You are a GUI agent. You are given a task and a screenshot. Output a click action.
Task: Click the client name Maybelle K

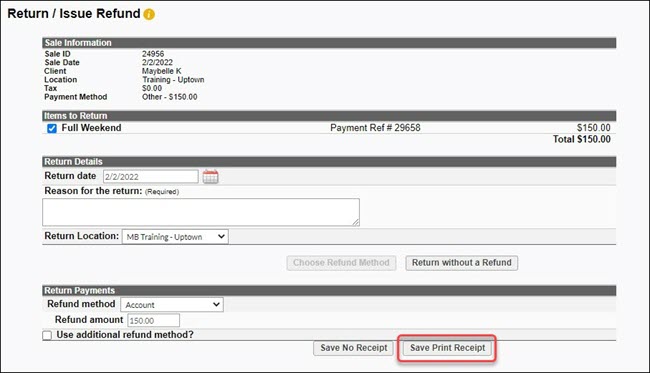coord(162,71)
